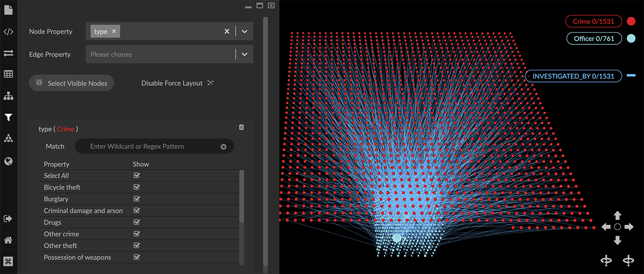Uncheck the Burglary show checkbox
Screen dimensions: 644x274
[137, 199]
